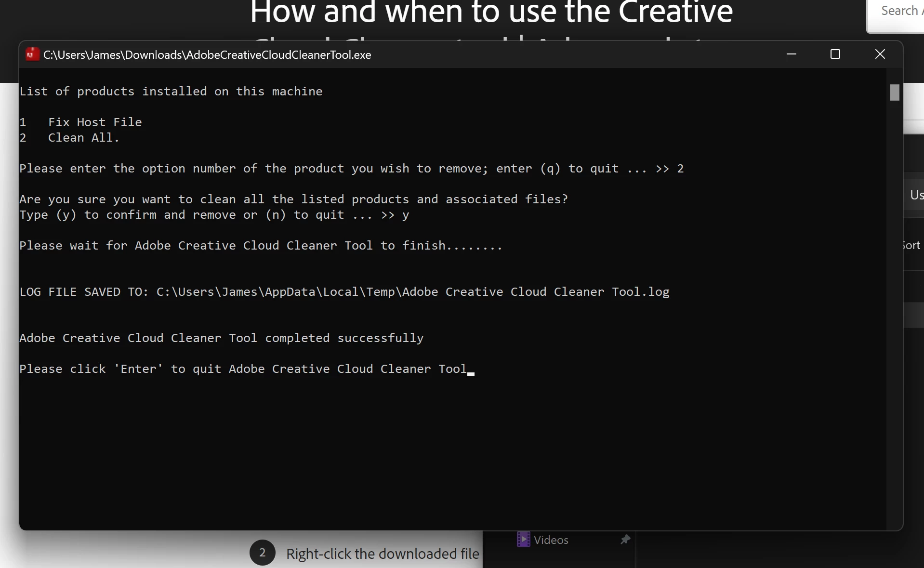The height and width of the screenshot is (568, 924).
Task: Click 'completed successfully' status line
Action: pyautogui.click(x=222, y=338)
